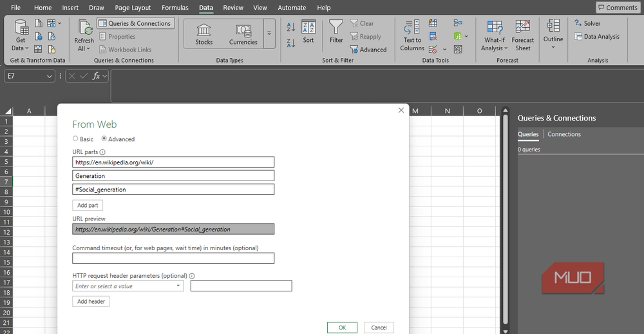The height and width of the screenshot is (334, 644).
Task: Click the Clear filter button
Action: pos(362,23)
